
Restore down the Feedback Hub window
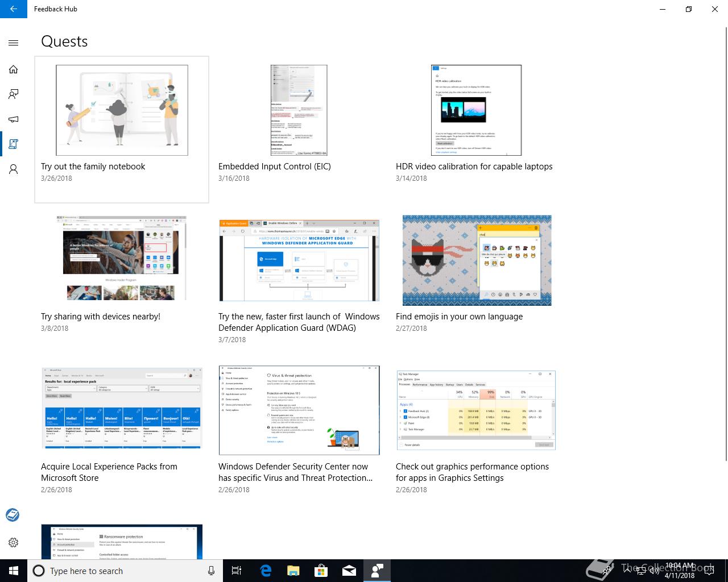point(689,9)
